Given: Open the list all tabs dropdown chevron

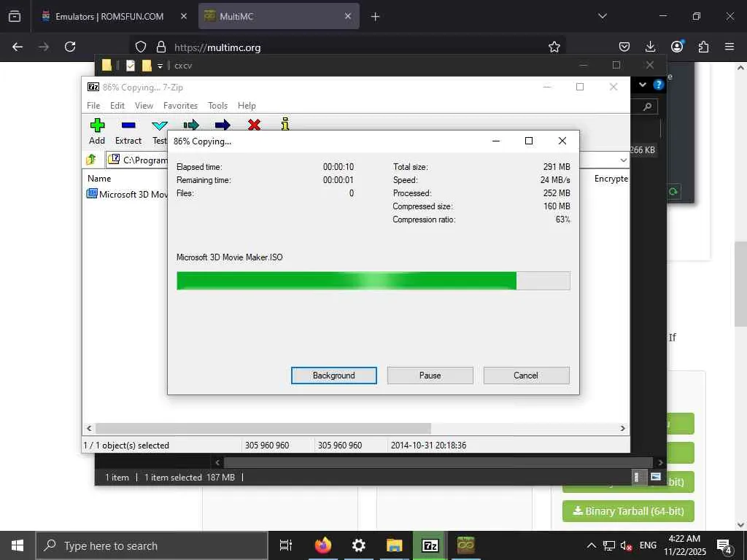Looking at the screenshot, I should pyautogui.click(x=602, y=16).
